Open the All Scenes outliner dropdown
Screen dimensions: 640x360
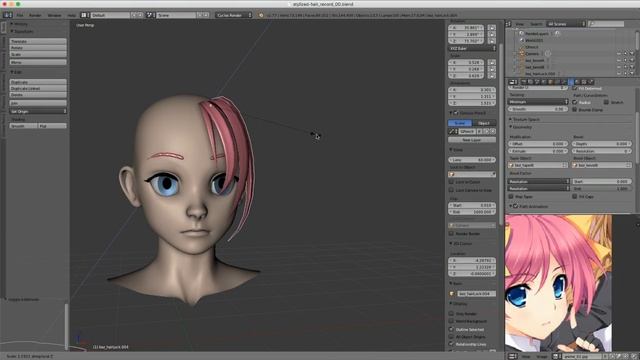566,24
